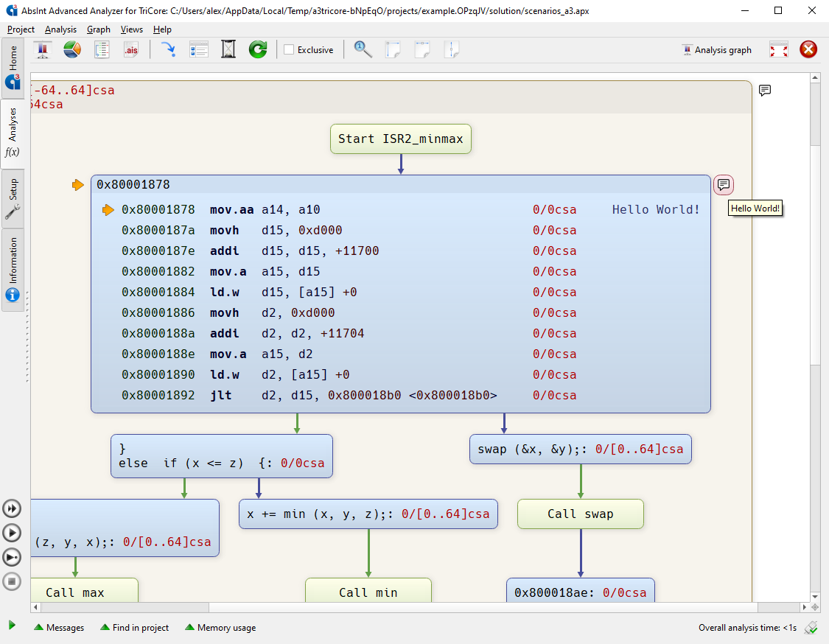The image size is (829, 644).
Task: Select the Call swap node
Action: click(581, 514)
